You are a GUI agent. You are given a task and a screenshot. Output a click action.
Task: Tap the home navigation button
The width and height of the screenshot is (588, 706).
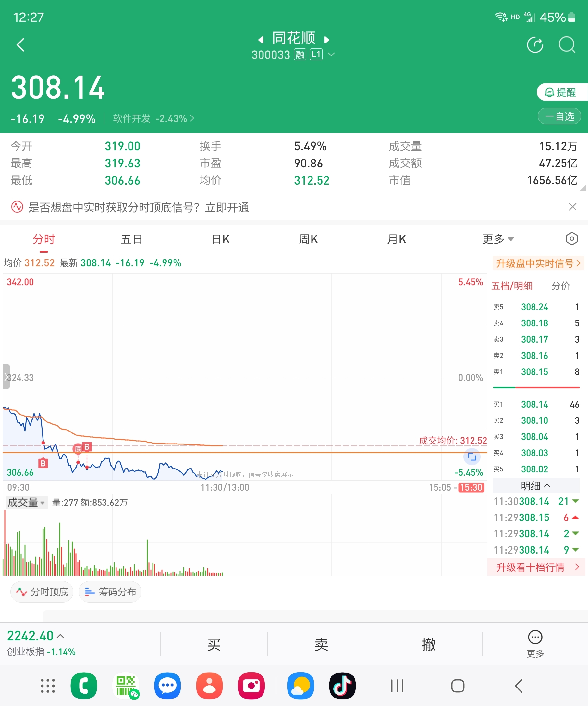(x=458, y=686)
